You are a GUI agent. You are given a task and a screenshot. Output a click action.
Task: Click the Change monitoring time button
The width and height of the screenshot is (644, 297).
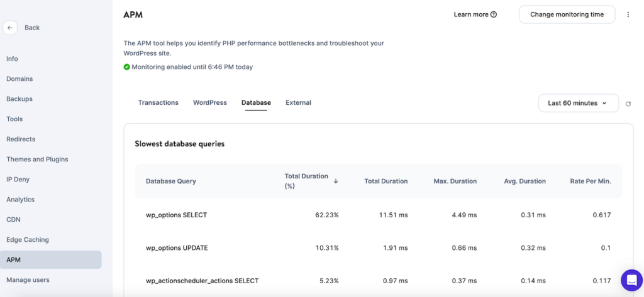(x=567, y=14)
